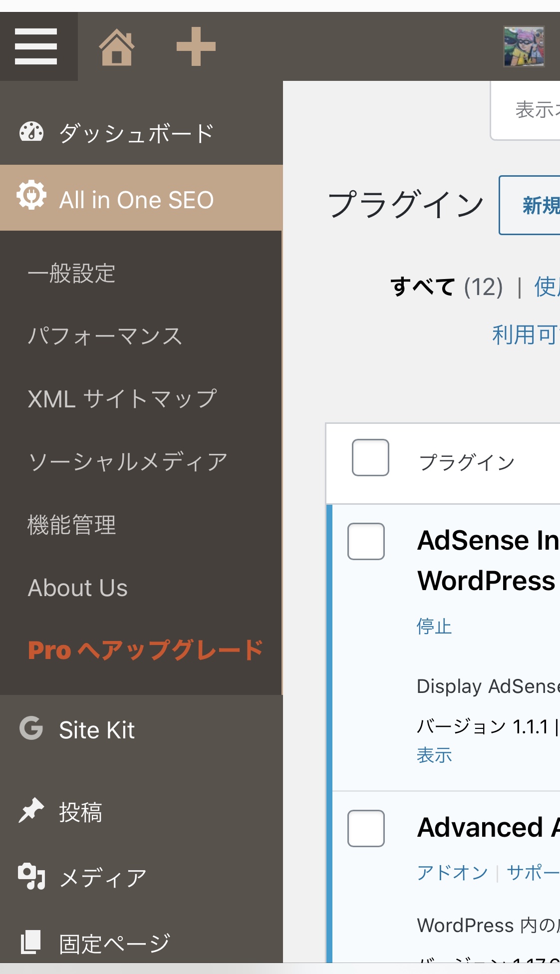Screen dimensions: 560x974
Task: Click the バージョン 1.1.1 text
Action: (x=483, y=726)
